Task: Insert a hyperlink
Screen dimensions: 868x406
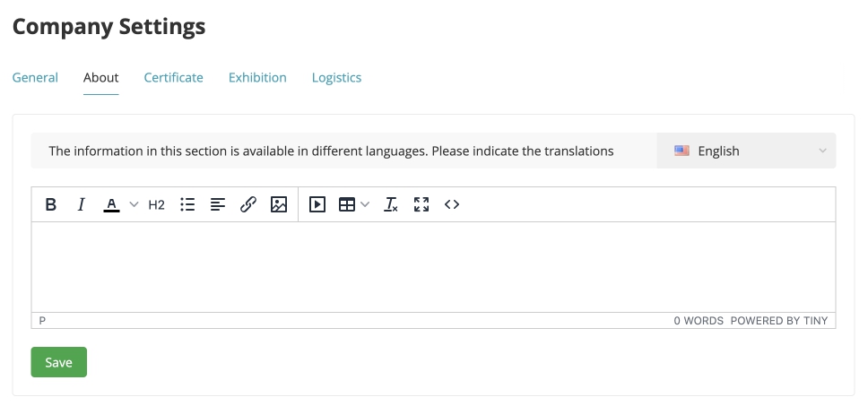Action: click(x=248, y=204)
